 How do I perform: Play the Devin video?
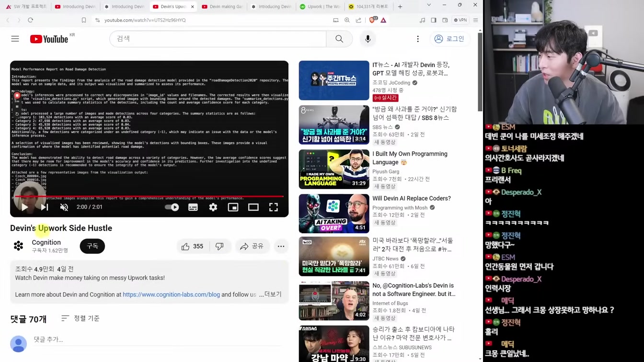click(x=24, y=207)
